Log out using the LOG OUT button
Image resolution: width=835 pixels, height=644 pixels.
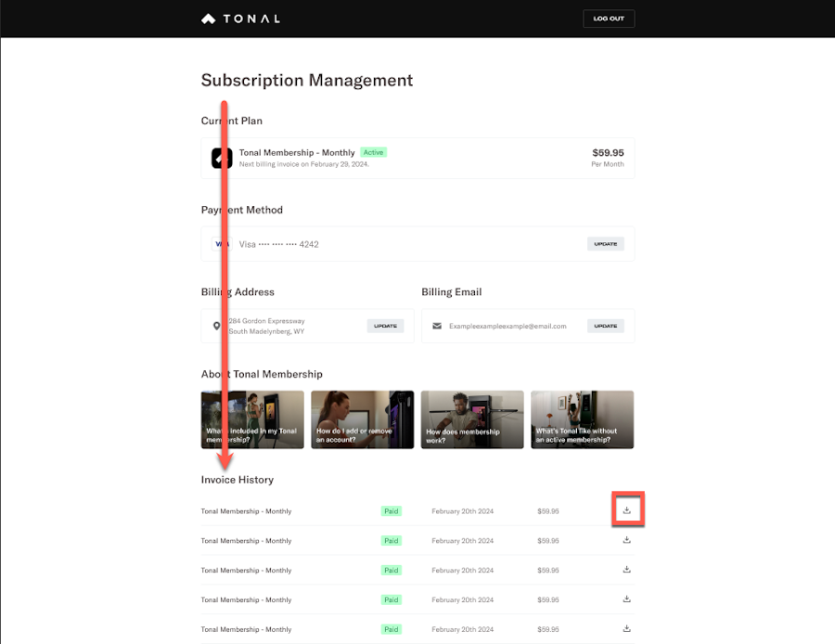click(x=608, y=19)
